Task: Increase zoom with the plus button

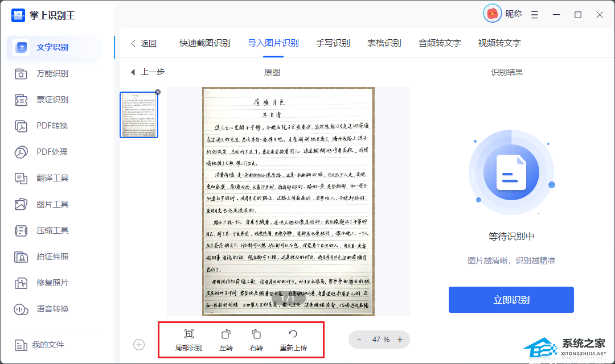Action: [x=400, y=340]
